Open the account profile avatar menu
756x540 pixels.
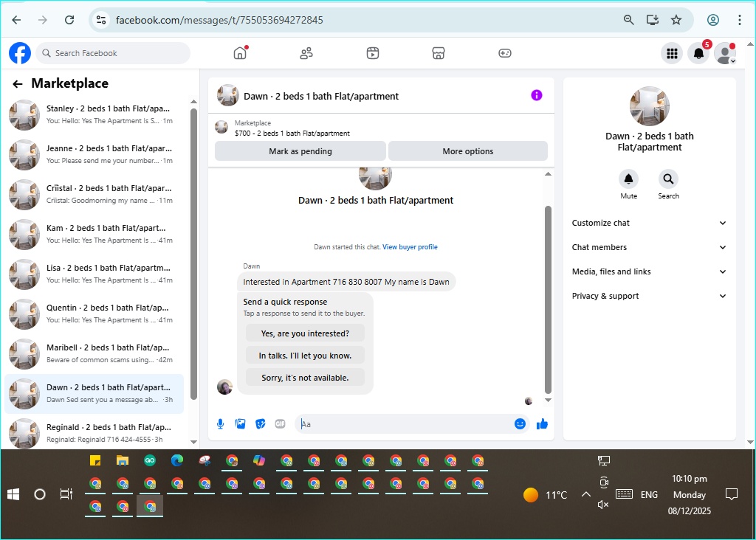pos(725,53)
